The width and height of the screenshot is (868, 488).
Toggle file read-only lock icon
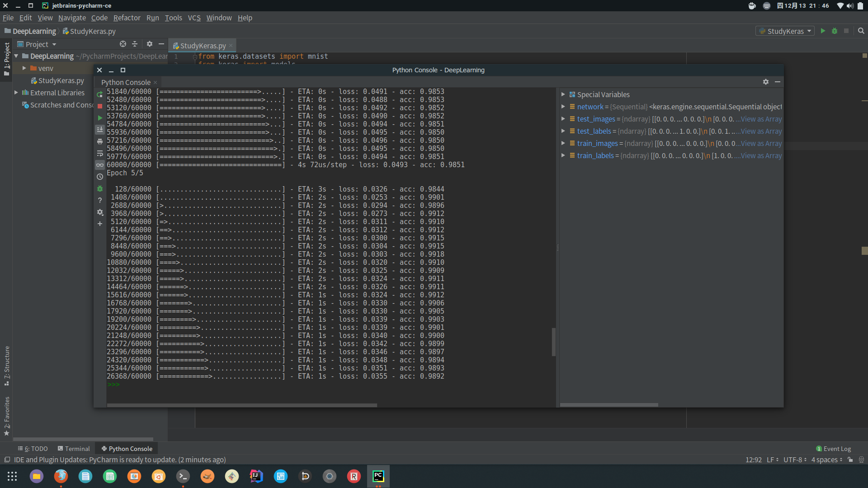point(850,460)
